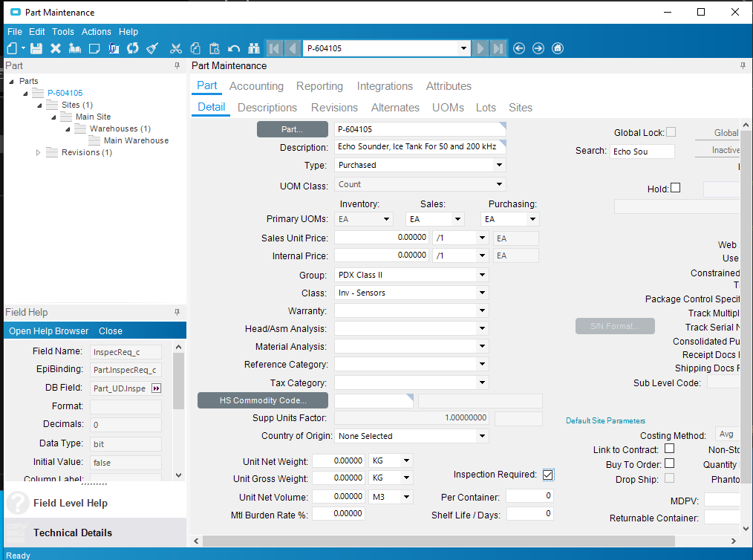Click the DB Field expand arrow icon
The height and width of the screenshot is (560, 753).
pyautogui.click(x=156, y=388)
